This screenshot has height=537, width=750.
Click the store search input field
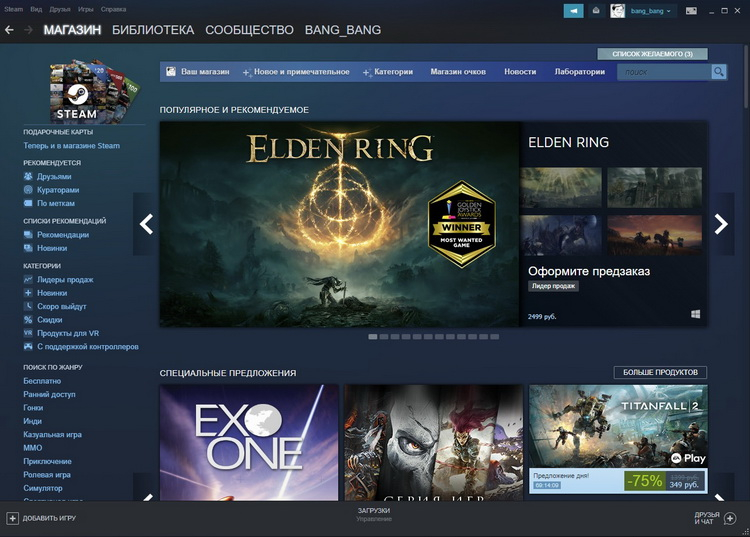663,72
